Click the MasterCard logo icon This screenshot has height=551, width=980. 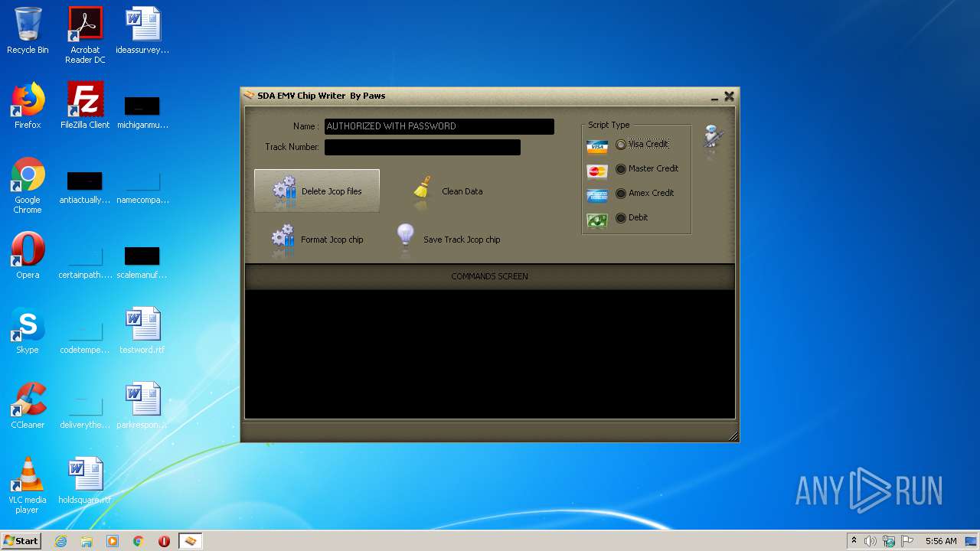point(597,171)
